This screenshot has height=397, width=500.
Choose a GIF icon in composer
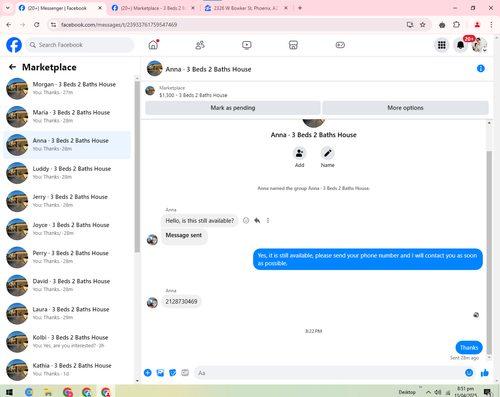point(185,373)
